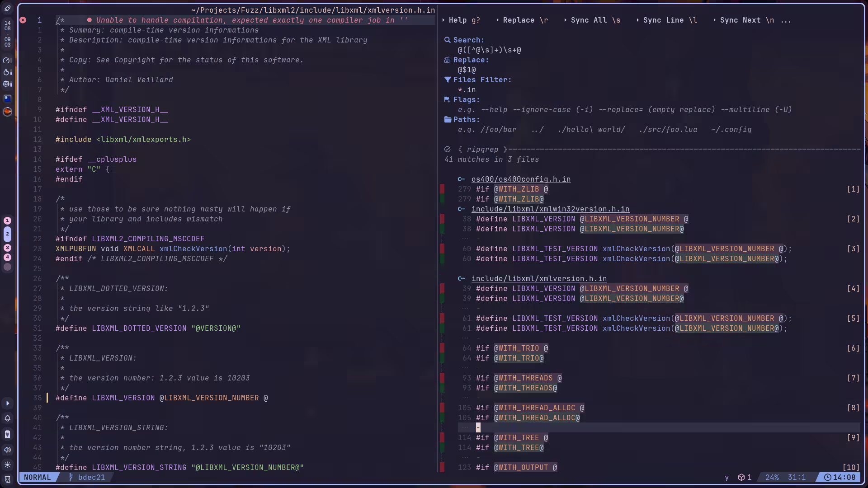Switch to workspace 1 indicator
The width and height of the screenshot is (868, 488).
[x=8, y=221]
